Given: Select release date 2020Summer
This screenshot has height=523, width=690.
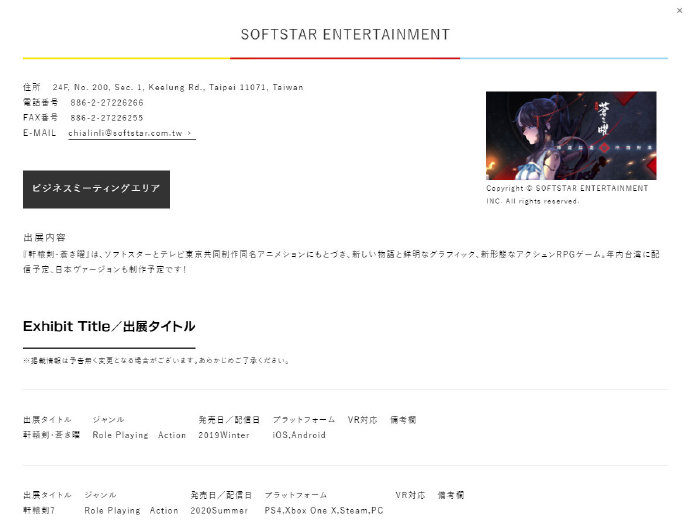Looking at the screenshot, I should (x=219, y=511).
